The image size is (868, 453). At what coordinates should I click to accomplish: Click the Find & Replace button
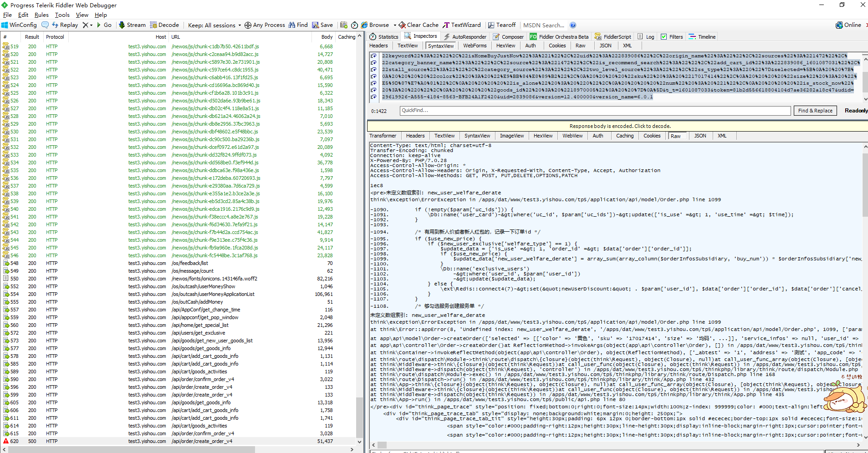pos(815,111)
